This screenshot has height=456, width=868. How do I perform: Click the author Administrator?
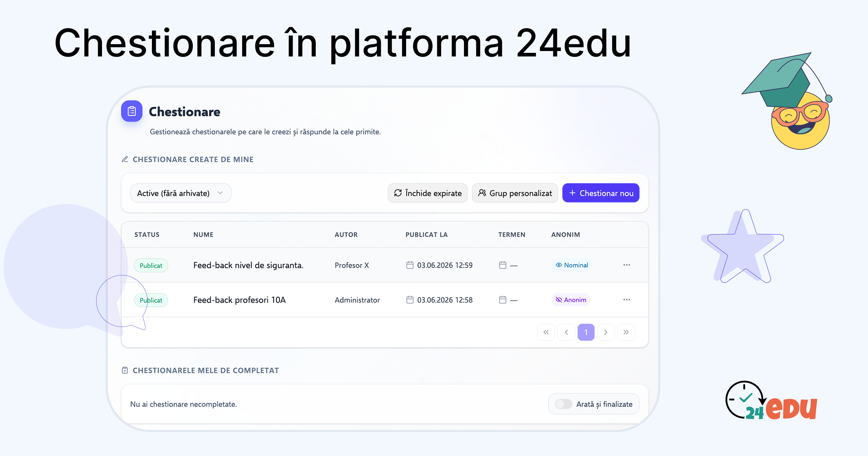tap(357, 300)
